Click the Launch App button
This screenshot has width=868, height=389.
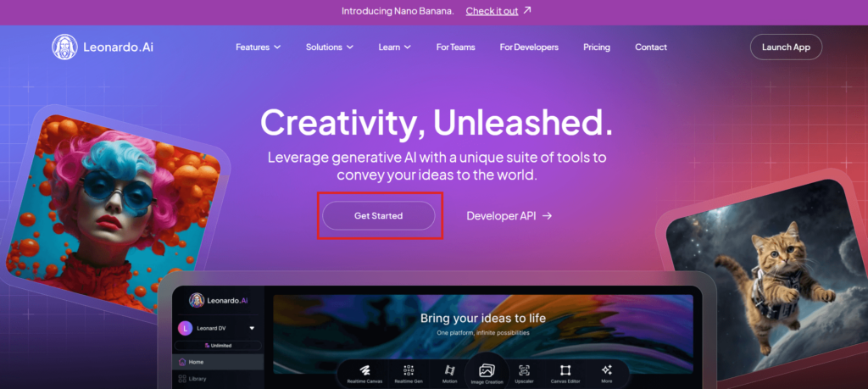pos(786,47)
